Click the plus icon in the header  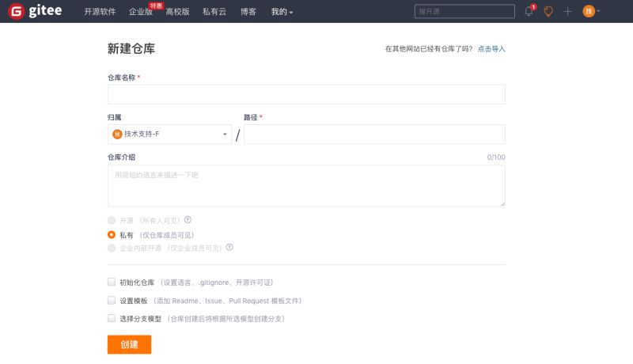(567, 12)
